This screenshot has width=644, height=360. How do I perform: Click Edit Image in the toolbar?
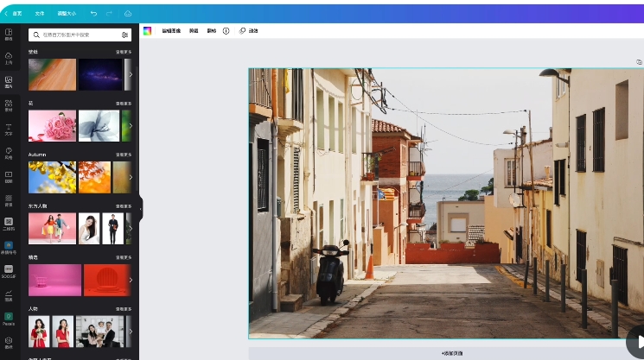(171, 31)
